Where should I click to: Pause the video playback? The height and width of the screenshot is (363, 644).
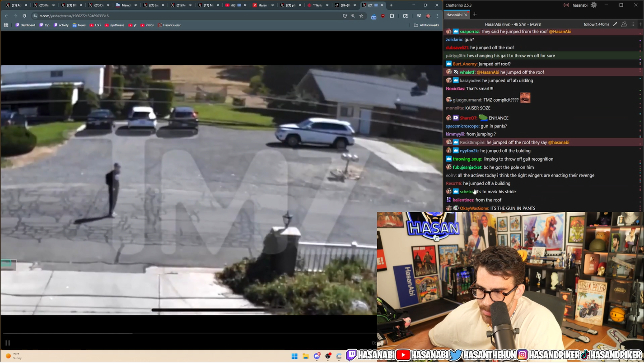point(7,343)
